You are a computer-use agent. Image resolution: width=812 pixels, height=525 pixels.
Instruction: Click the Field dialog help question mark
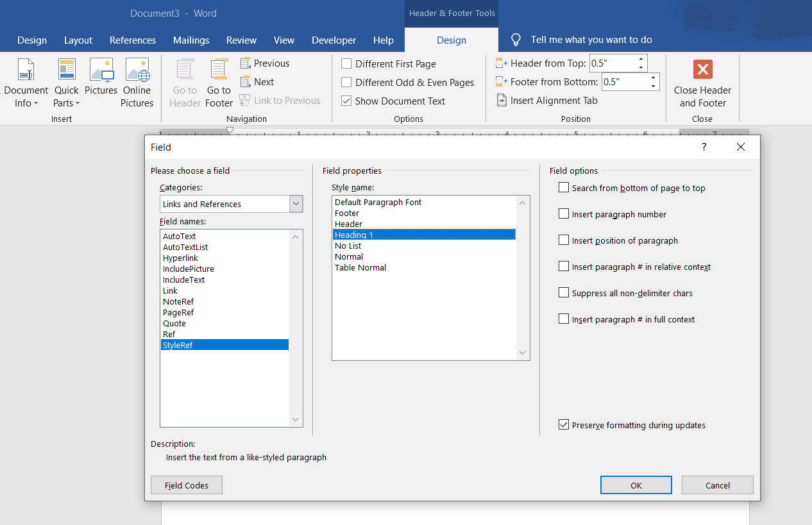704,147
